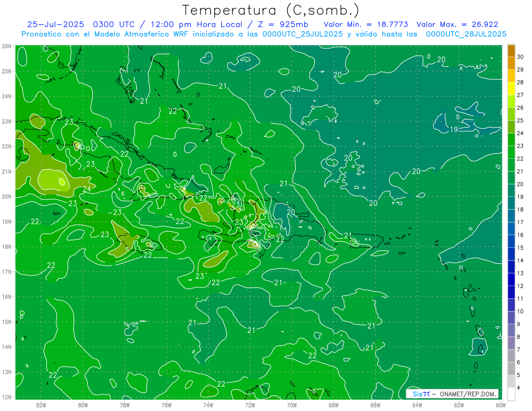Click the 25N latitude axis label
The height and width of the screenshot is (411, 532).
tap(7, 71)
